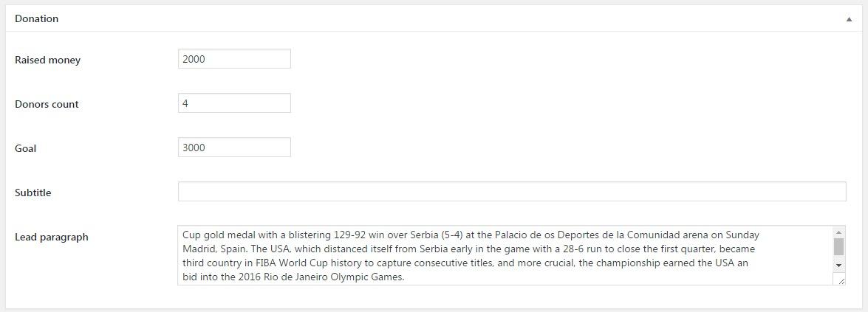The image size is (868, 312).
Task: Collapse the Donation panel with the triangle toggle
Action: pos(849,19)
